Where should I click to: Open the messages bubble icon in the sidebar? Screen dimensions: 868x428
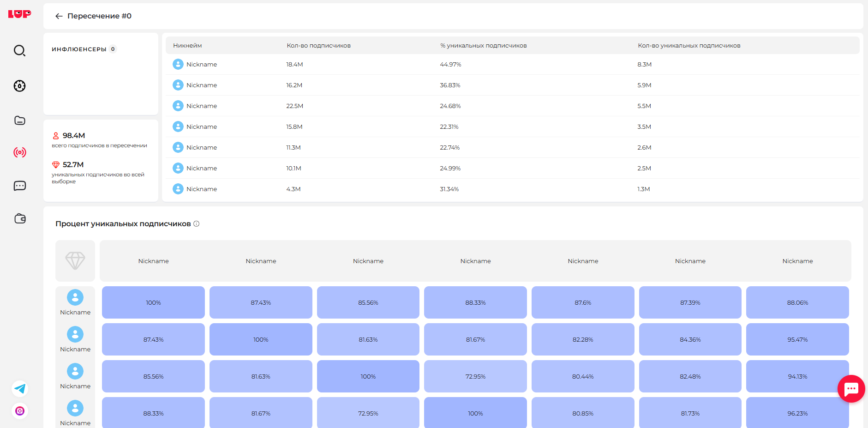tap(19, 186)
